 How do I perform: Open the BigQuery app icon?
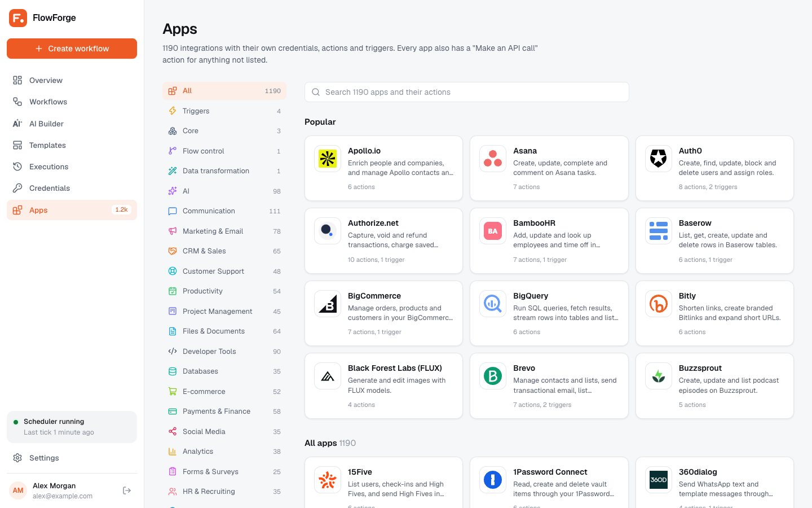(x=493, y=304)
